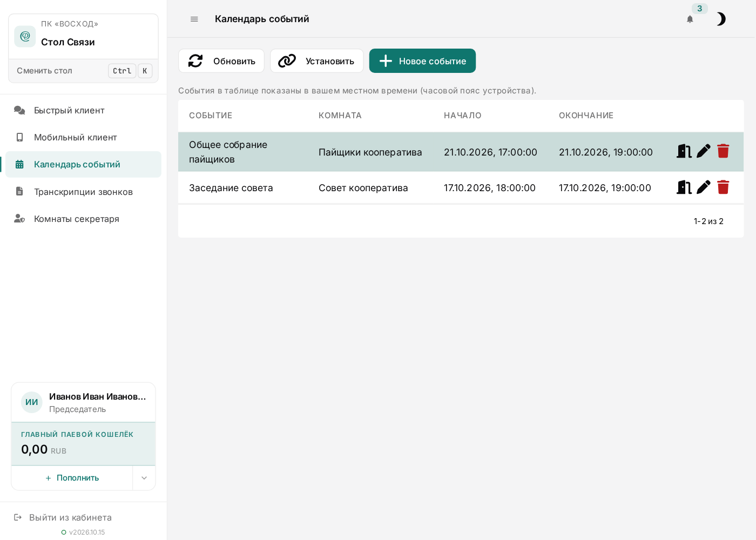Image resolution: width=756 pixels, height=540 pixels.
Task: Click the Окончание column header
Action: (x=586, y=116)
